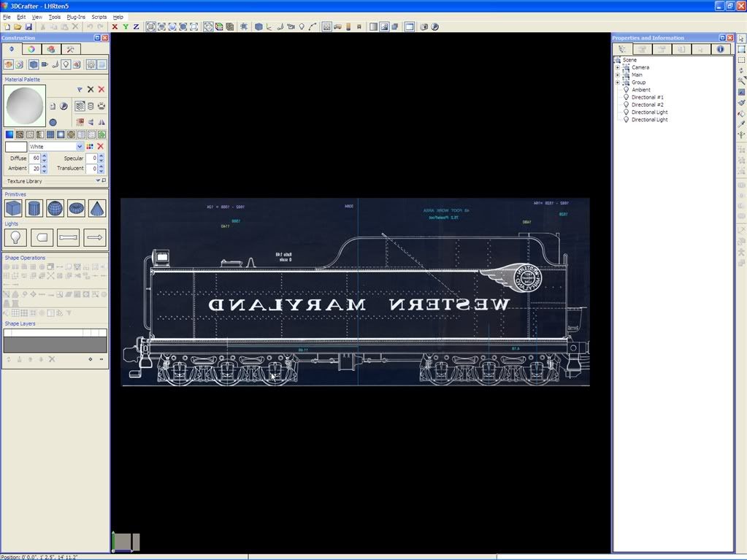The height and width of the screenshot is (560, 747).
Task: Click the camera icon in Construction toolbar
Action: 45,64
